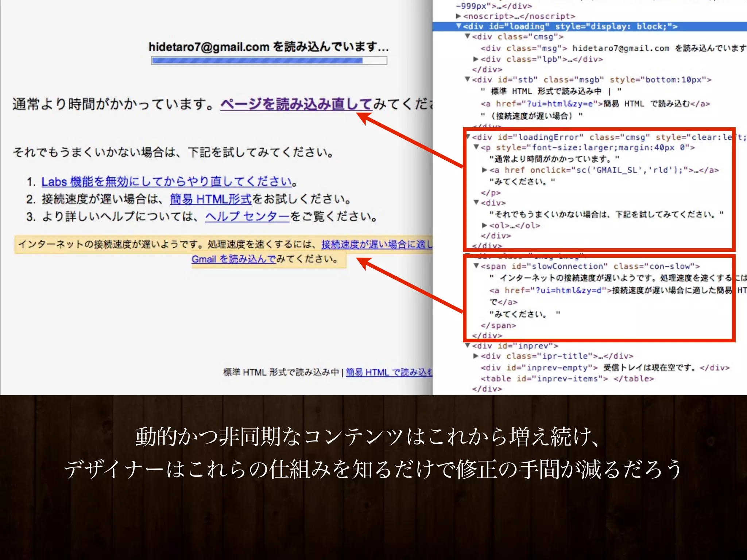Collapse the div id="loadingError" node
Image resolution: width=747 pixels, height=560 pixels.
click(x=468, y=137)
